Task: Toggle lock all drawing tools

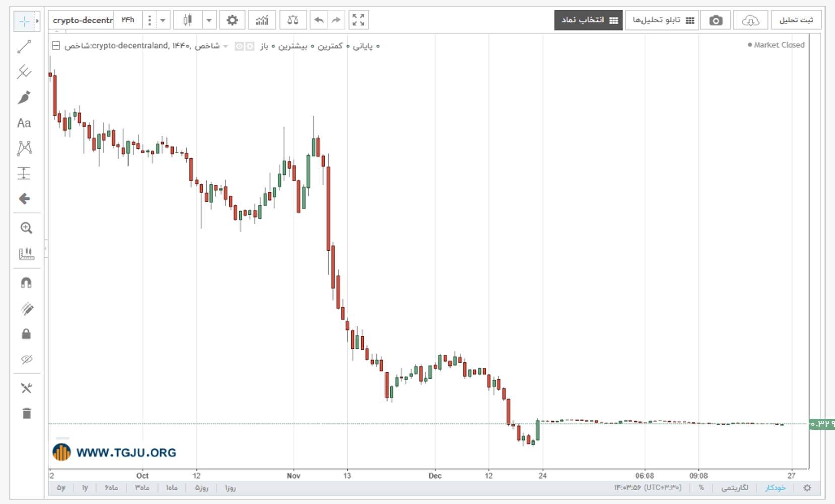Action: coord(26,334)
